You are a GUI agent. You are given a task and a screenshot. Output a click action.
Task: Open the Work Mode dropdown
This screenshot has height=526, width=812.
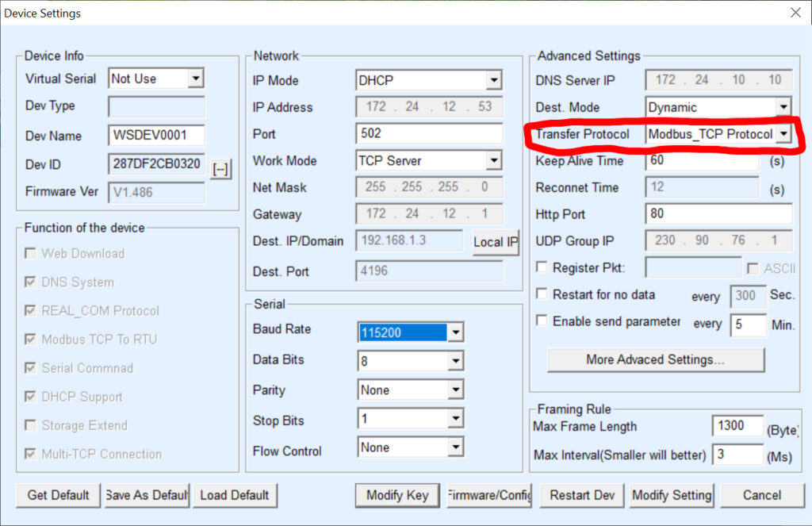coord(496,161)
